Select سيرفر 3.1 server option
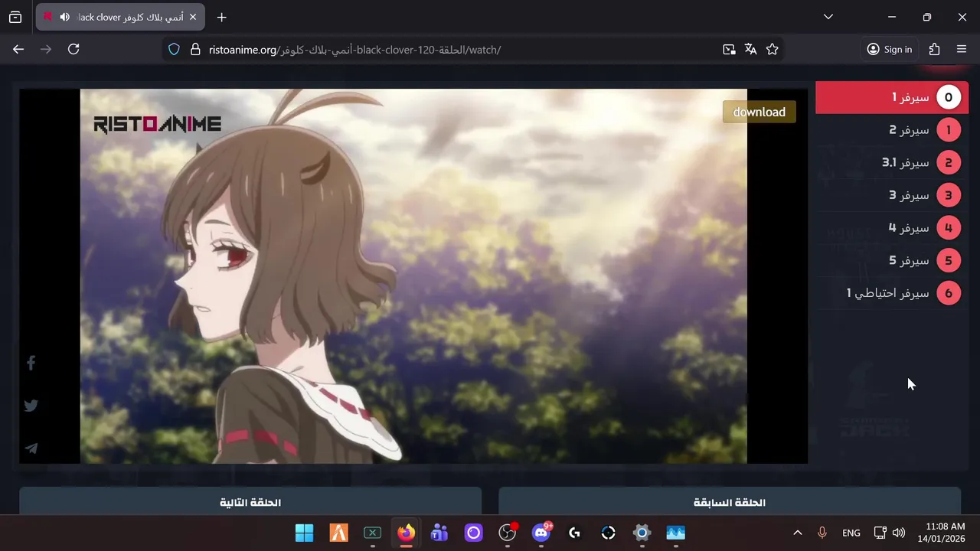Image resolution: width=980 pixels, height=551 pixels. pyautogui.click(x=892, y=162)
